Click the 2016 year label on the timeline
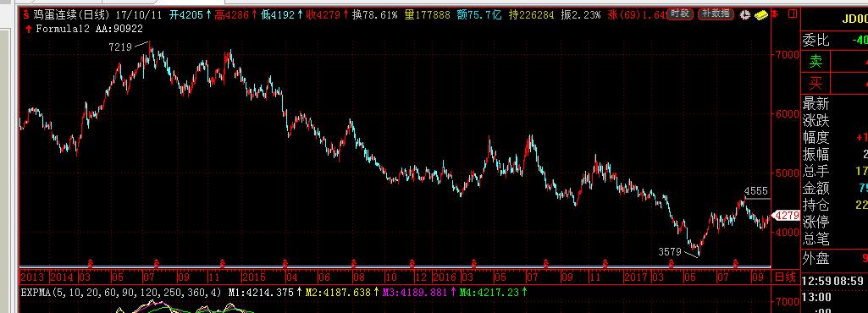The image size is (868, 313). 445,277
